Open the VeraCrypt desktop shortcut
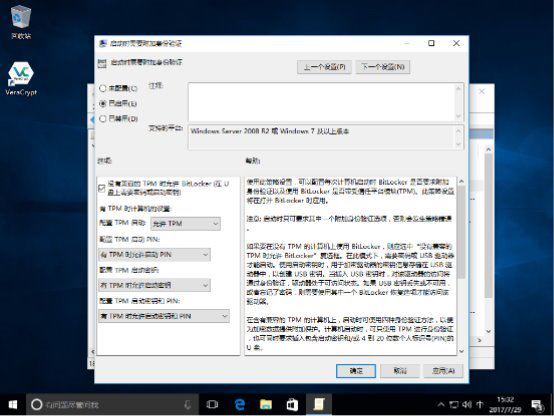This screenshot has width=554, height=416. (21, 78)
